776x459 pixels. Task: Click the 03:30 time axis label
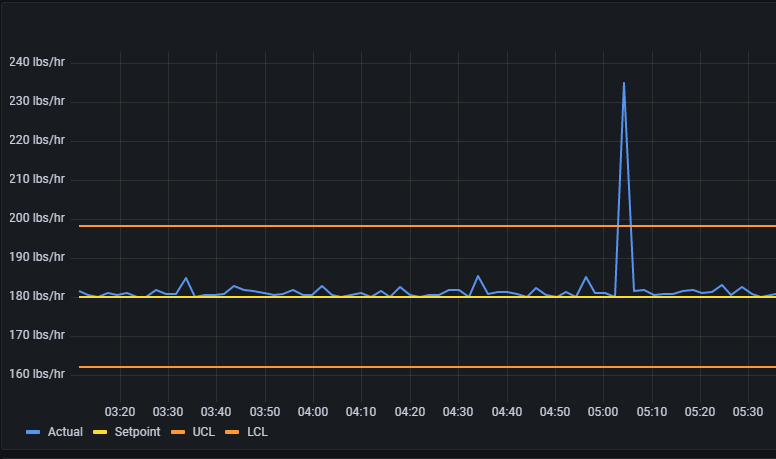tap(168, 412)
